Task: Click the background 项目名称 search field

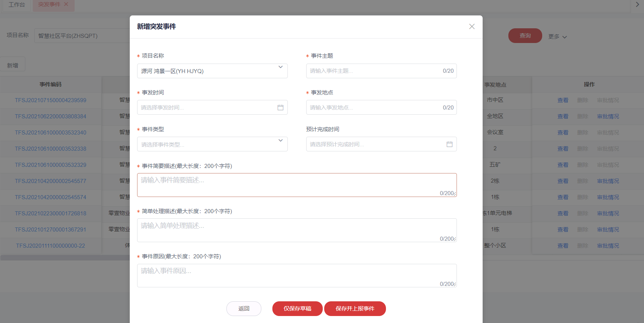Action: [82, 36]
